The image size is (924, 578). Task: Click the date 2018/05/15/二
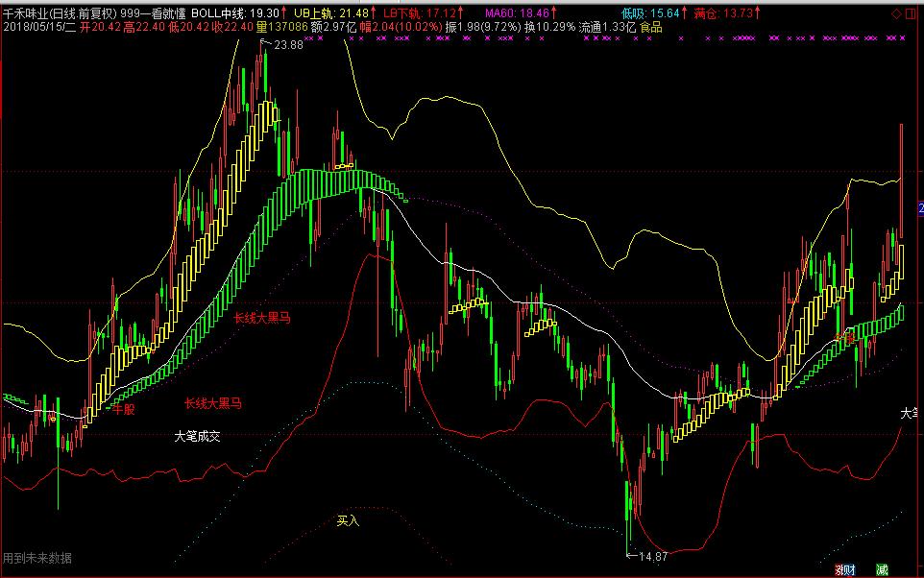(39, 27)
